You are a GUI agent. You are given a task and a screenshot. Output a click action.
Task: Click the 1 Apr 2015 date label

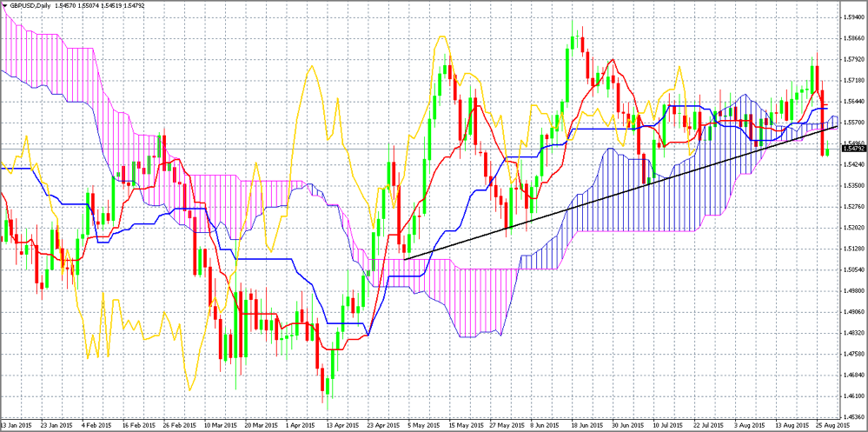point(301,426)
